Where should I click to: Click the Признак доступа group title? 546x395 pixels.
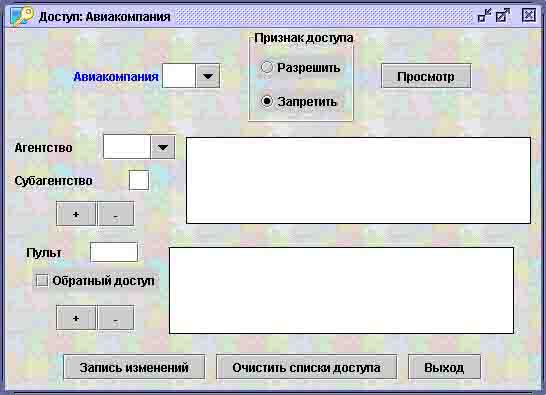tap(304, 38)
